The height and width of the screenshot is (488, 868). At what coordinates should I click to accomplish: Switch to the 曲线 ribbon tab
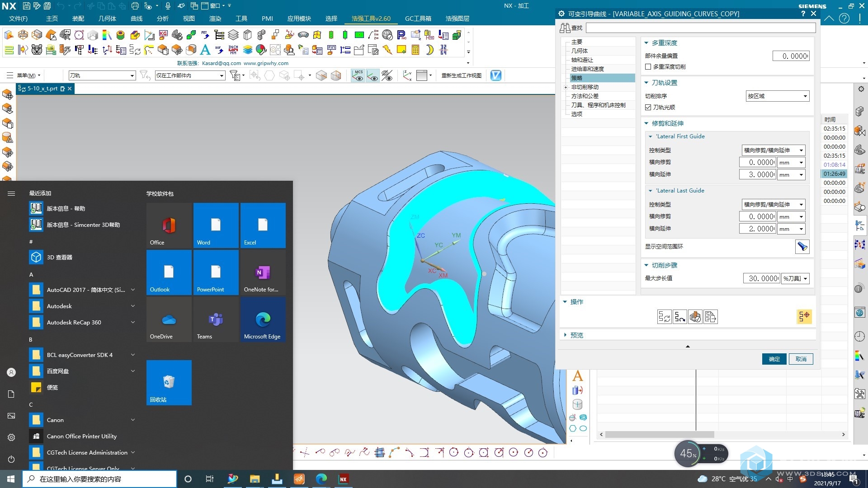tap(137, 19)
